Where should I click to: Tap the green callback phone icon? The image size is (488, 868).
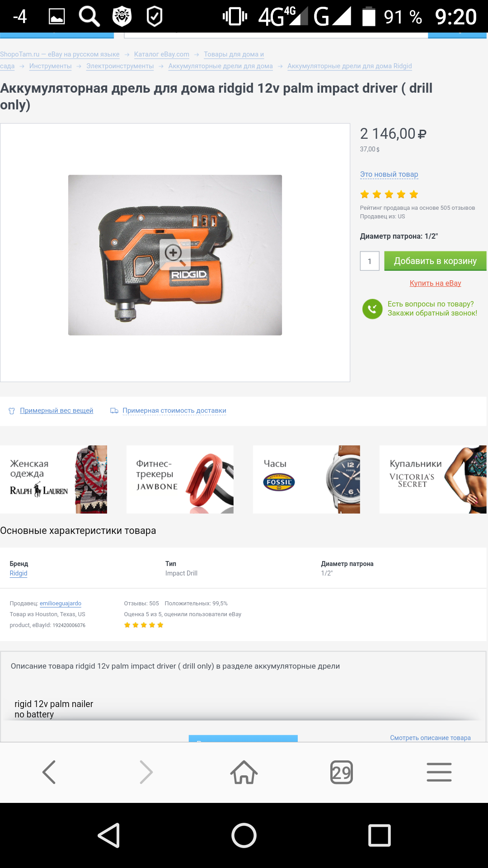click(372, 309)
